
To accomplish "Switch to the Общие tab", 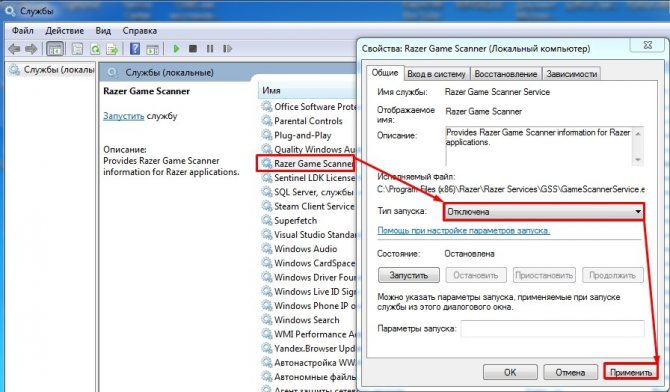I will [x=385, y=73].
